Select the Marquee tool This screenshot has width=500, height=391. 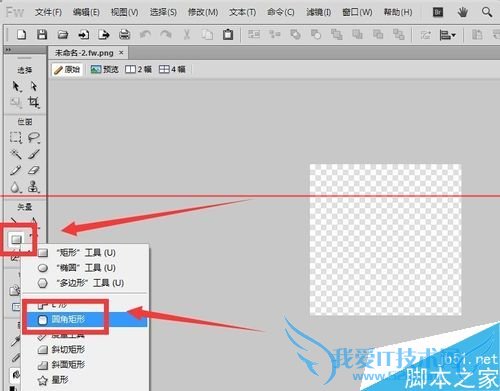pyautogui.click(x=16, y=137)
